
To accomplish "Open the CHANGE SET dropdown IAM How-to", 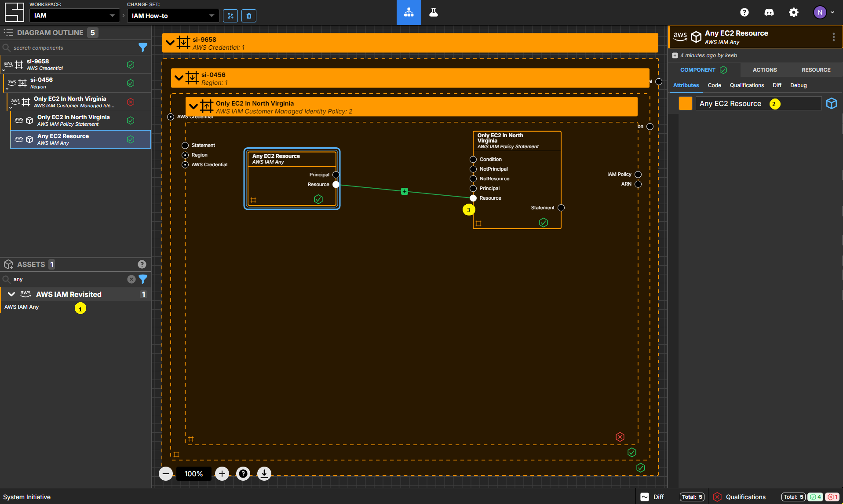I will (173, 15).
